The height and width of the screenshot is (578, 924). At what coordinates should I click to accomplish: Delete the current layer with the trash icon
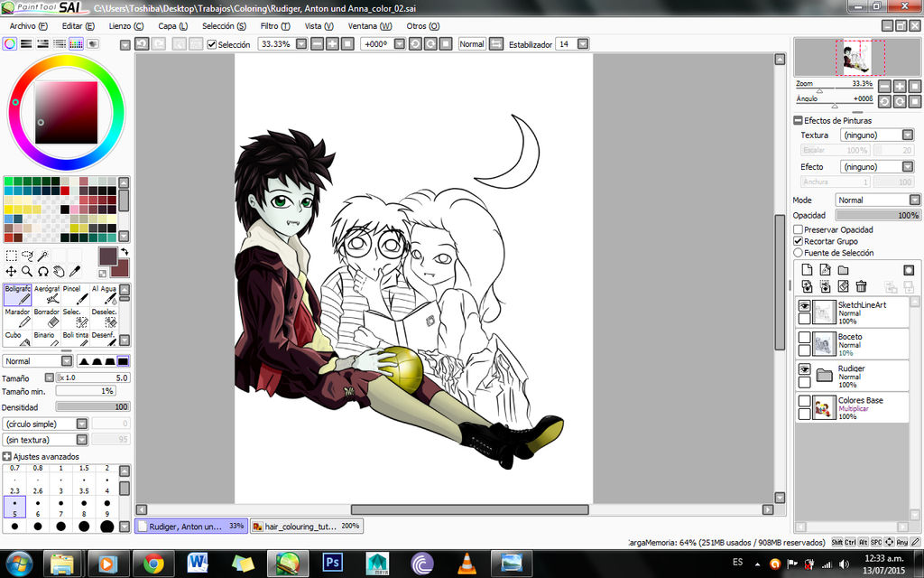point(861,285)
